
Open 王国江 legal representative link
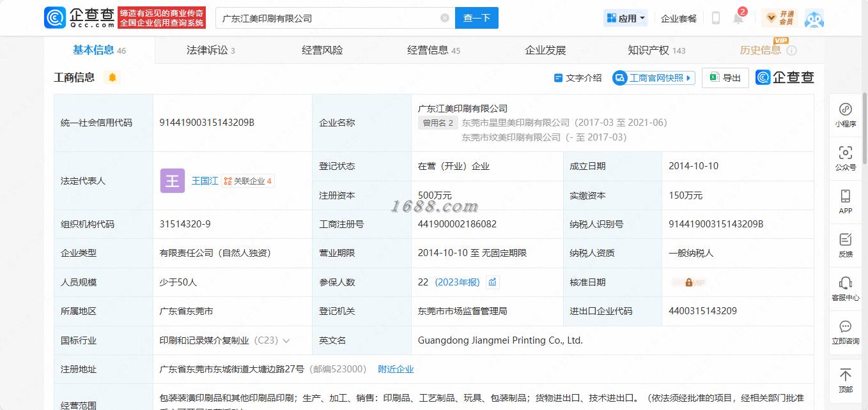tap(205, 181)
